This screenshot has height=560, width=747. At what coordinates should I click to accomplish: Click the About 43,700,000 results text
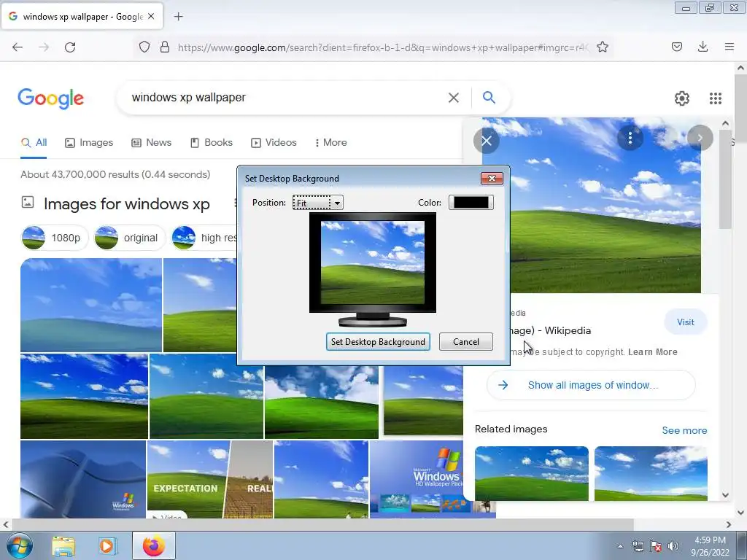(x=115, y=174)
